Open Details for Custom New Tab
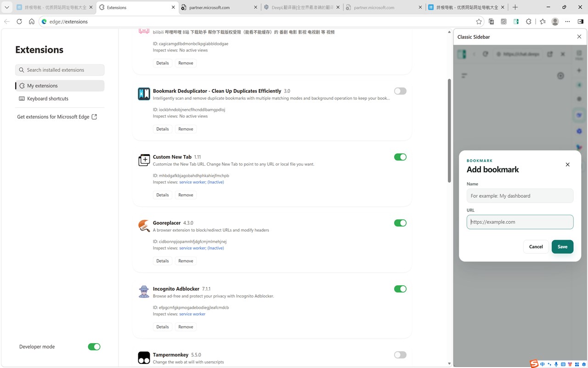 (x=163, y=195)
